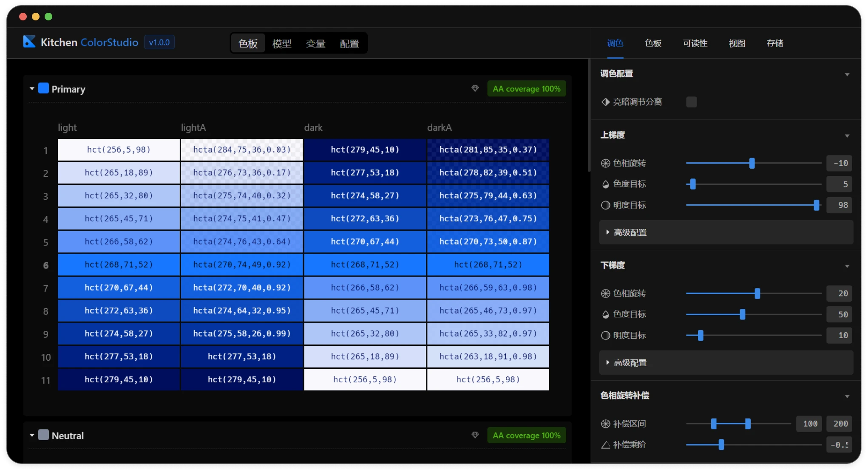Click the 上梯度 明度目标 value field 98
This screenshot has height=472, width=868.
pyautogui.click(x=840, y=205)
